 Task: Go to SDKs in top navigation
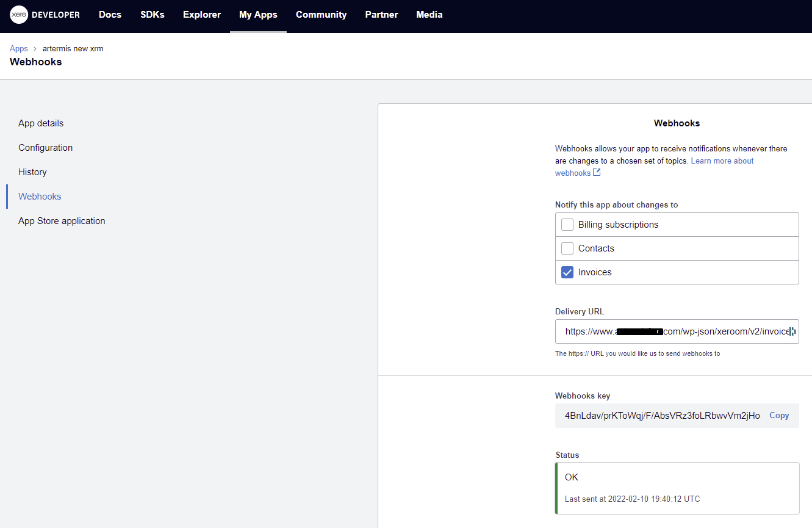pyautogui.click(x=152, y=15)
